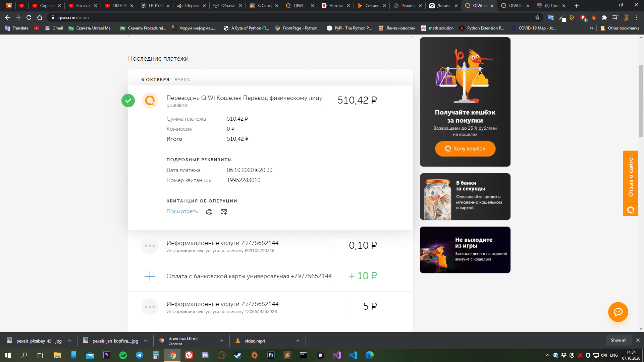The image size is (644, 362).
Task: Open Spotify from the taskbar
Action: 123,355
